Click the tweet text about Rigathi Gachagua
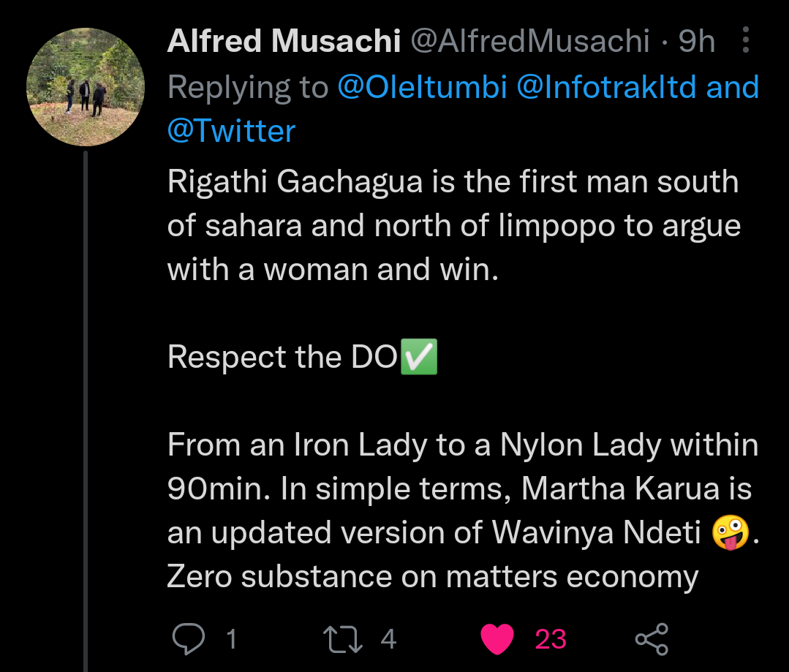 (x=453, y=225)
